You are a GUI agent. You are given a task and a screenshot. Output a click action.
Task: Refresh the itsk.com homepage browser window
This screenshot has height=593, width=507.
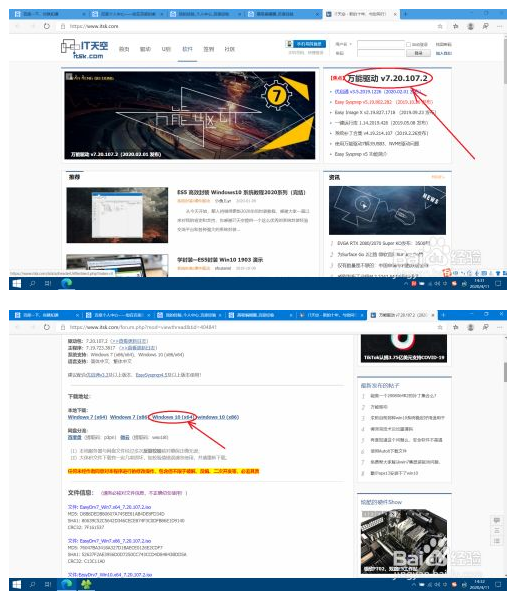(x=47, y=26)
